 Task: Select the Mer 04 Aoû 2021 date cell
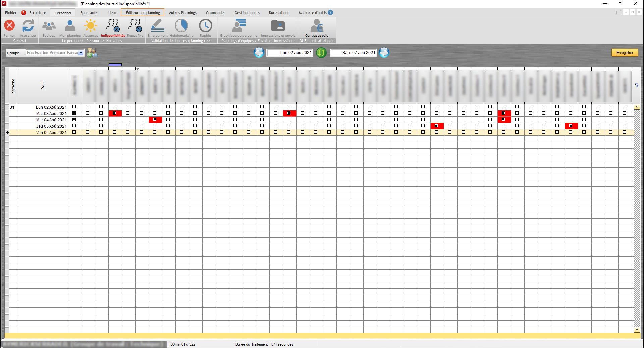(43, 120)
